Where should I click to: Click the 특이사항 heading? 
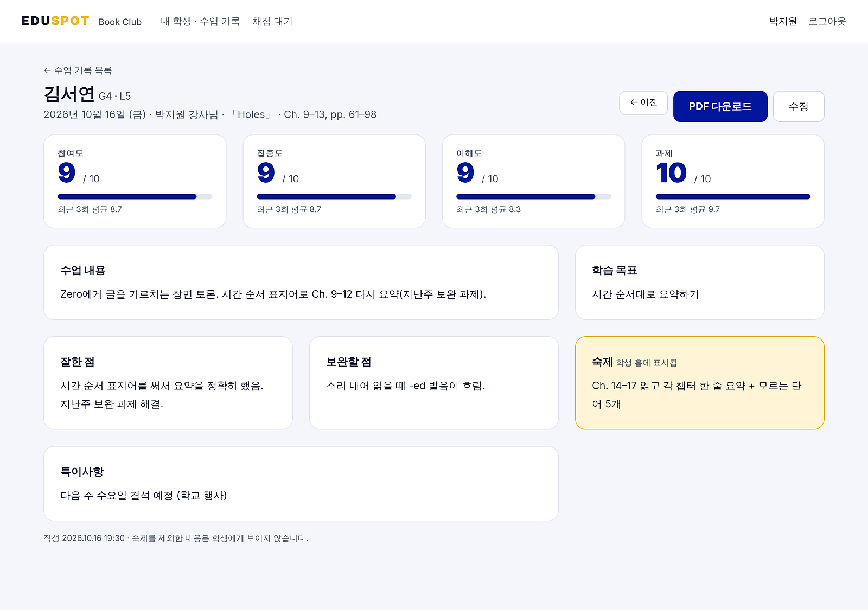point(82,472)
